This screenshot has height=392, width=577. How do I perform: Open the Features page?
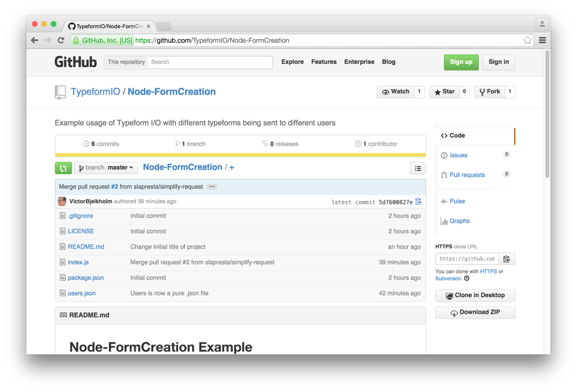pyautogui.click(x=324, y=62)
